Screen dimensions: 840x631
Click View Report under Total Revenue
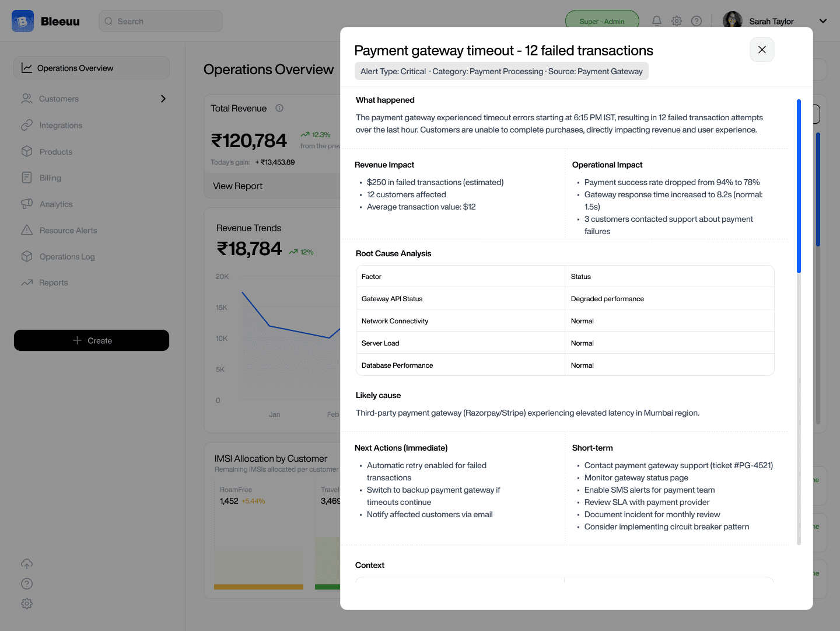click(x=238, y=186)
